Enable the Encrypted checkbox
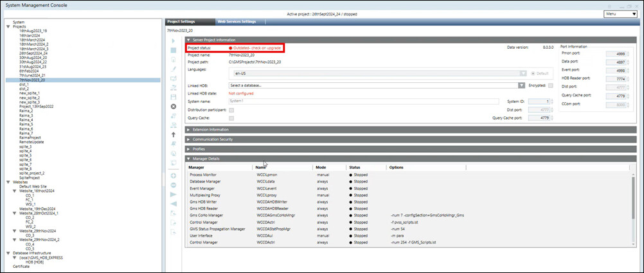Viewport: 644px width, 273px height. (x=550, y=85)
